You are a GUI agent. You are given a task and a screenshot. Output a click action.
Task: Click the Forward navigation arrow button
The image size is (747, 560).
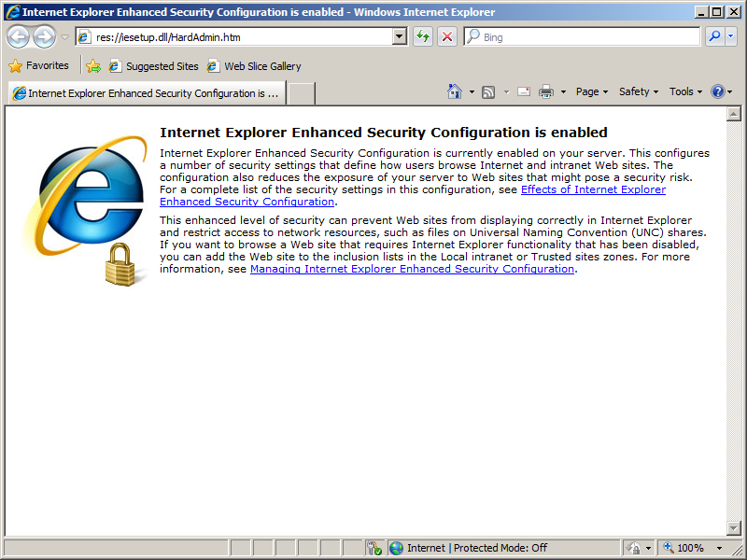[x=44, y=36]
